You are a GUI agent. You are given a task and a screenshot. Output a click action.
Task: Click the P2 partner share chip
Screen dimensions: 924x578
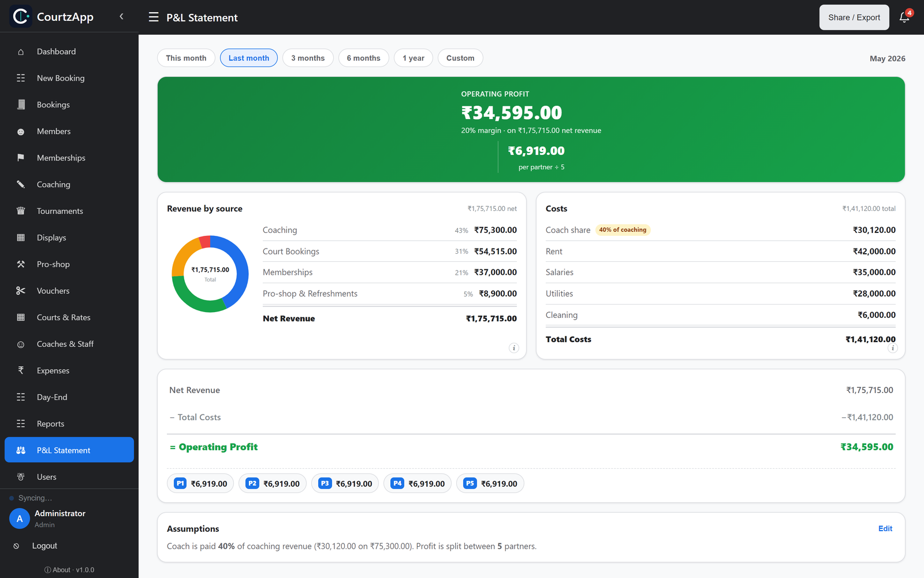273,483
